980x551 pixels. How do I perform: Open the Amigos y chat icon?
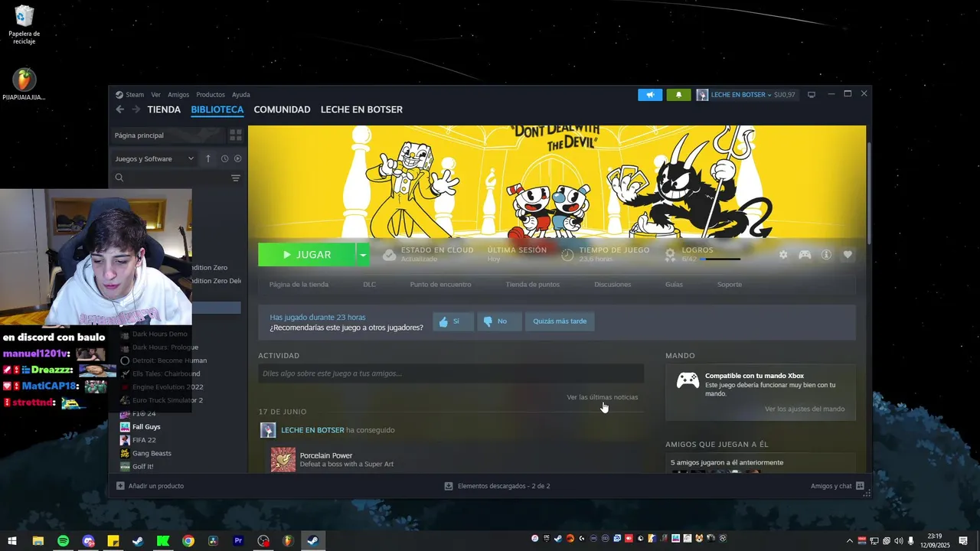[860, 486]
